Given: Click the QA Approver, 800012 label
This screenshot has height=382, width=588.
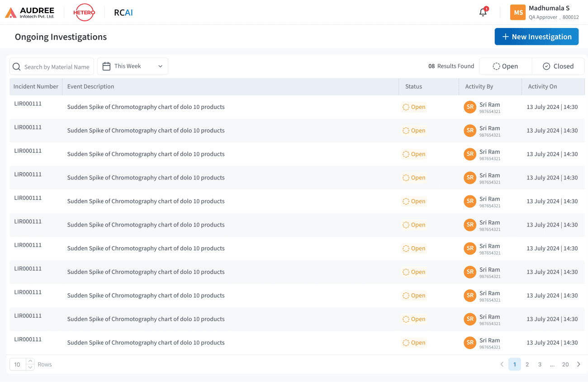Looking at the screenshot, I should point(554,17).
